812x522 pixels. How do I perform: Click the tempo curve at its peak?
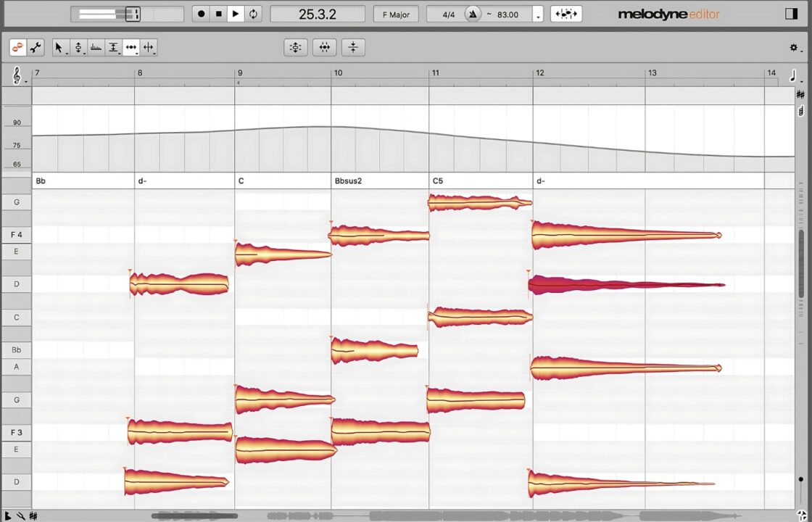(321, 127)
